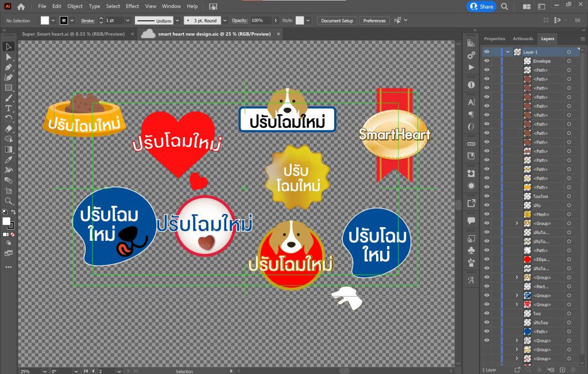Click Create New Sublayer icon
Viewport: 588px width, 374px height.
(x=551, y=370)
